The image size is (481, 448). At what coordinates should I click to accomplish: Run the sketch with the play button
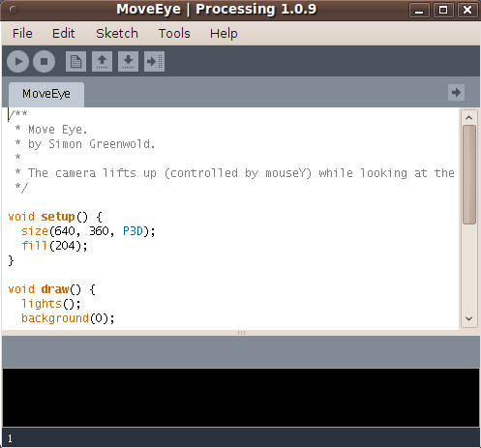pyautogui.click(x=18, y=61)
